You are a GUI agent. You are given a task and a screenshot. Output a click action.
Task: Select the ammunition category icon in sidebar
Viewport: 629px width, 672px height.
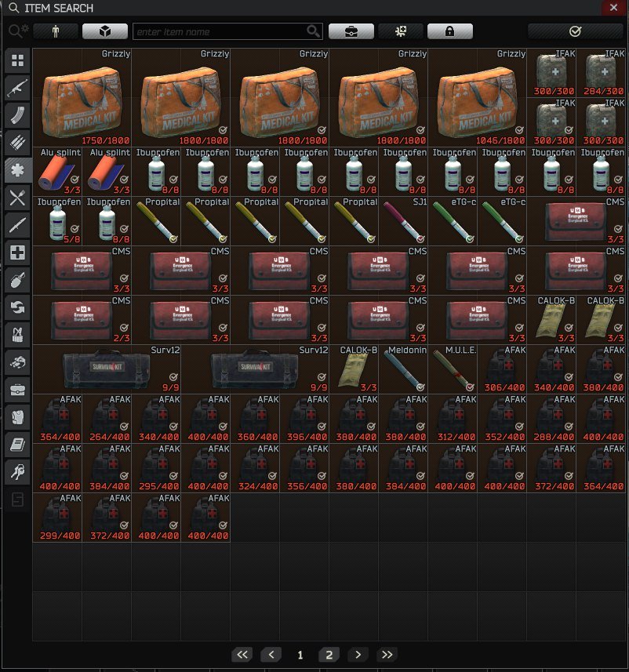click(17, 143)
